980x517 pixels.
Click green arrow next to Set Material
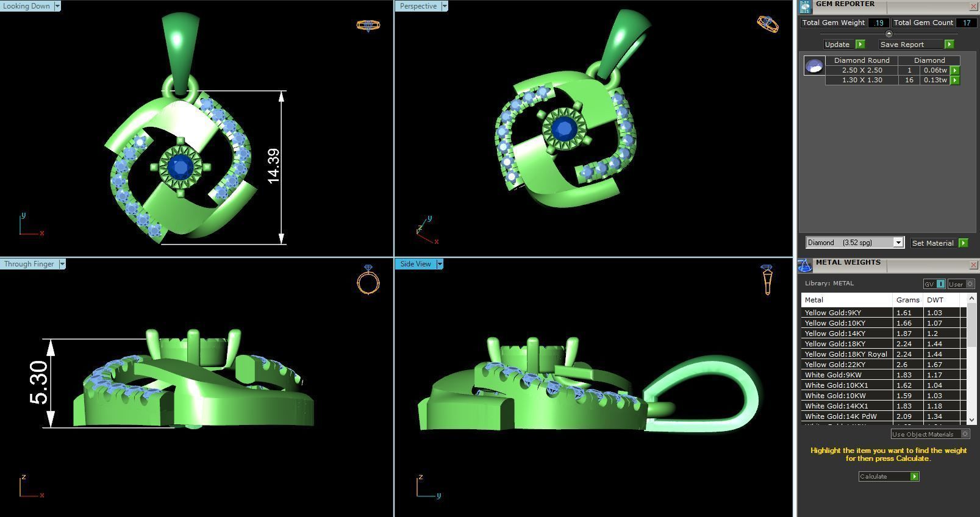click(x=963, y=243)
